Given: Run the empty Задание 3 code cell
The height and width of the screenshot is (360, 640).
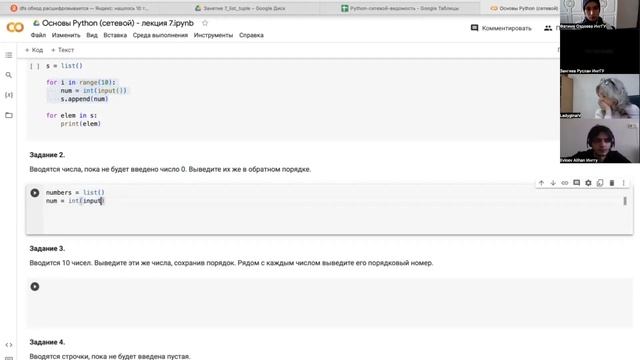Looking at the screenshot, I should click(35, 287).
